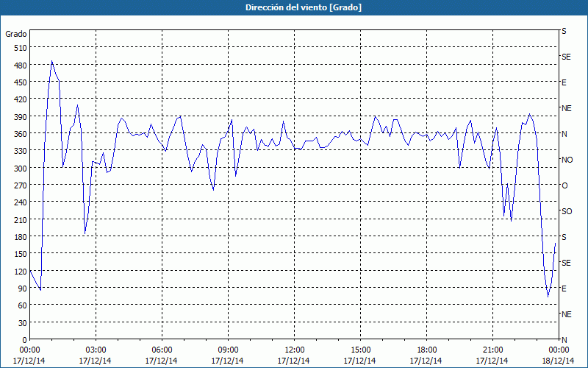Select the 60 degree axis label
Screen dimensions: 588x368
[23, 305]
